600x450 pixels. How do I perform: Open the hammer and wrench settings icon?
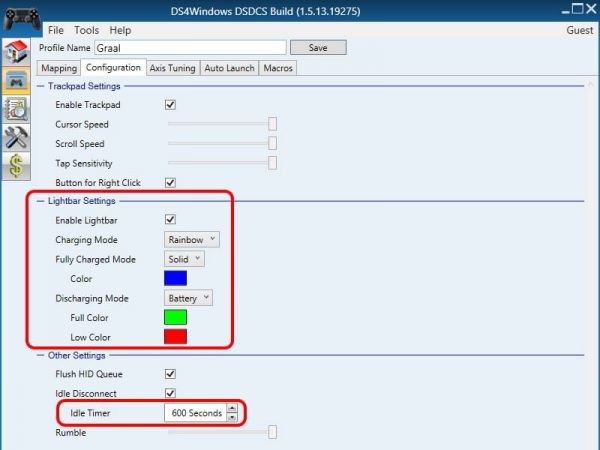[16, 138]
